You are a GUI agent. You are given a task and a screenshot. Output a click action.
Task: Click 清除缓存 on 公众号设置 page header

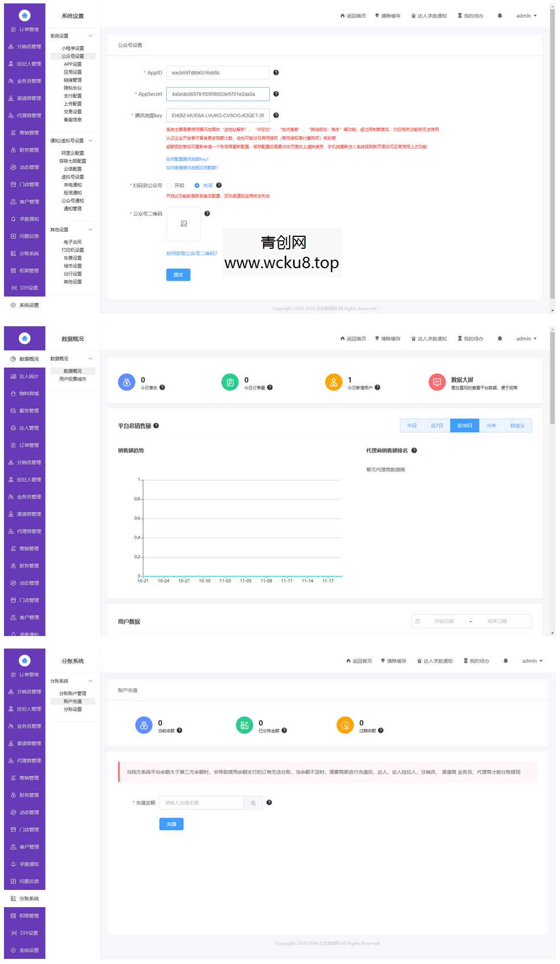point(388,16)
